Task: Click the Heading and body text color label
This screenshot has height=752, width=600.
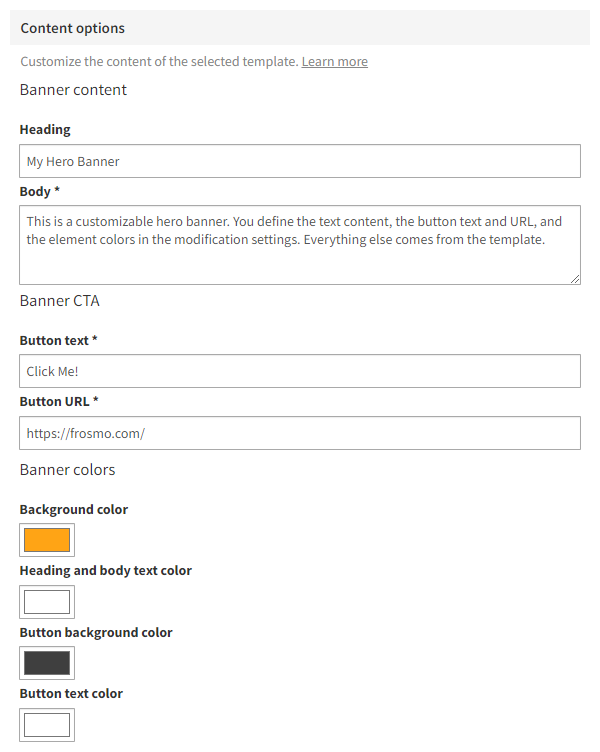Action: (105, 570)
